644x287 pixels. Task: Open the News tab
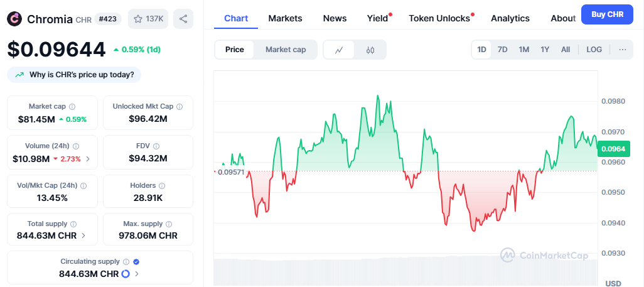[x=335, y=18]
